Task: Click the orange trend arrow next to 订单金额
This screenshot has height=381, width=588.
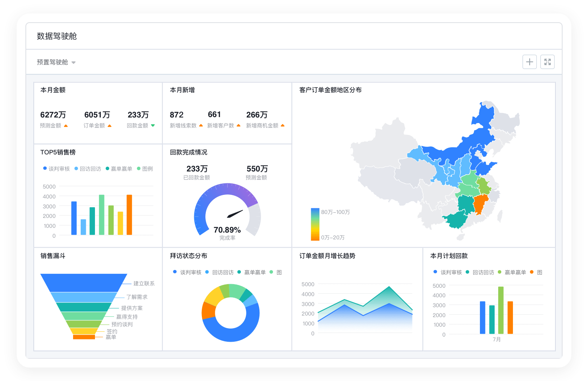Action: coord(110,126)
